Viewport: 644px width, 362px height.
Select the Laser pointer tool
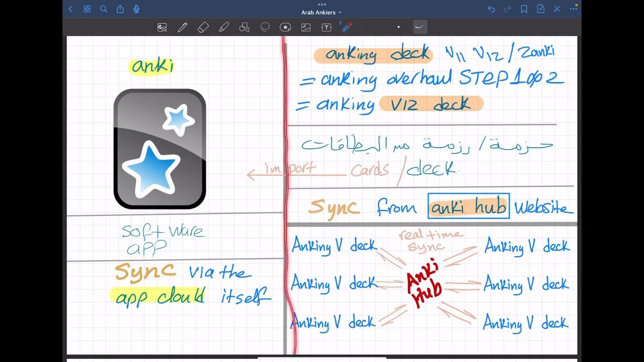click(346, 27)
